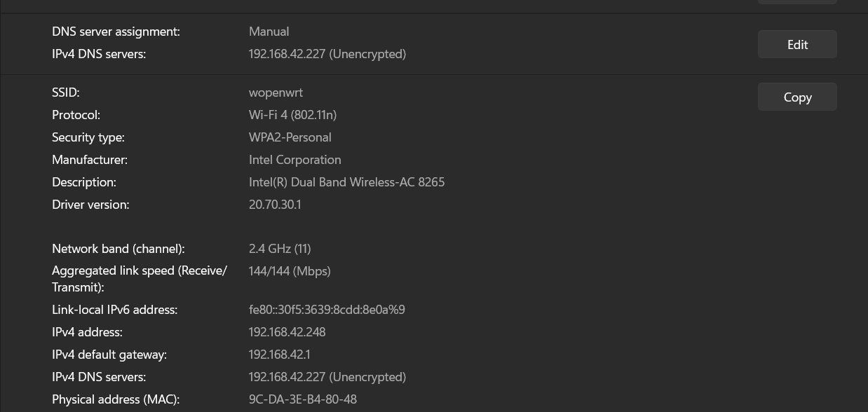Click the Intel Corporation manufacturer value
The image size is (868, 412).
294,160
